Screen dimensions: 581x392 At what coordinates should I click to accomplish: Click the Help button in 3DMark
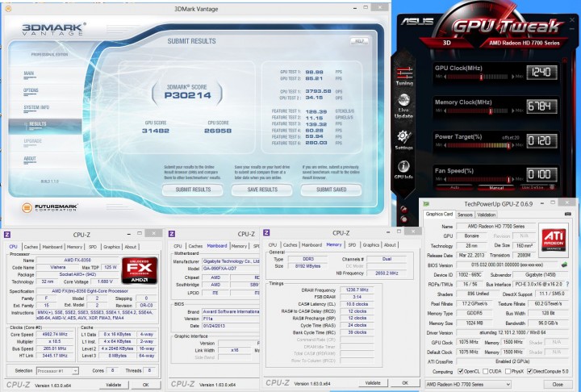[359, 41]
